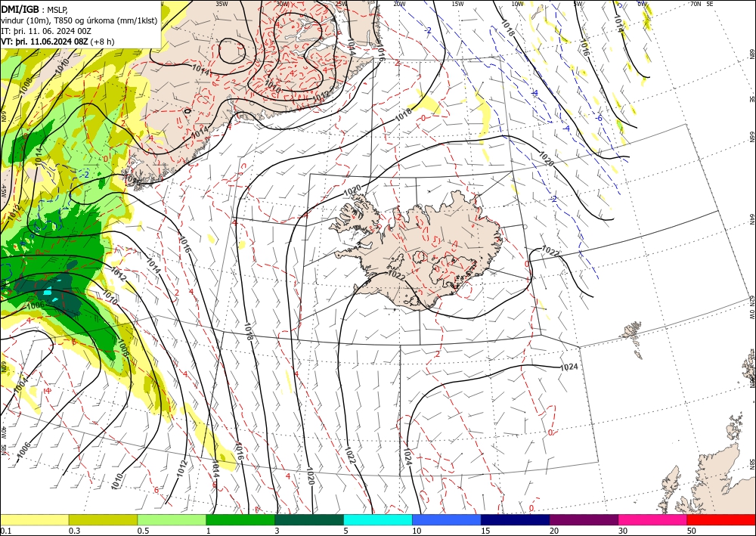Screen dimensions: 756x536
Task: Click the '70N 5E' label in top-right corner
Action: coord(702,4)
